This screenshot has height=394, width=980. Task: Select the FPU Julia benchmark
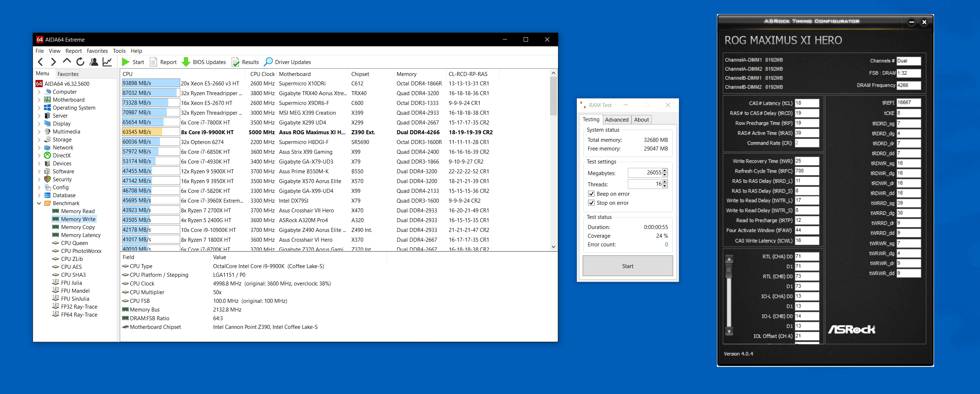71,283
